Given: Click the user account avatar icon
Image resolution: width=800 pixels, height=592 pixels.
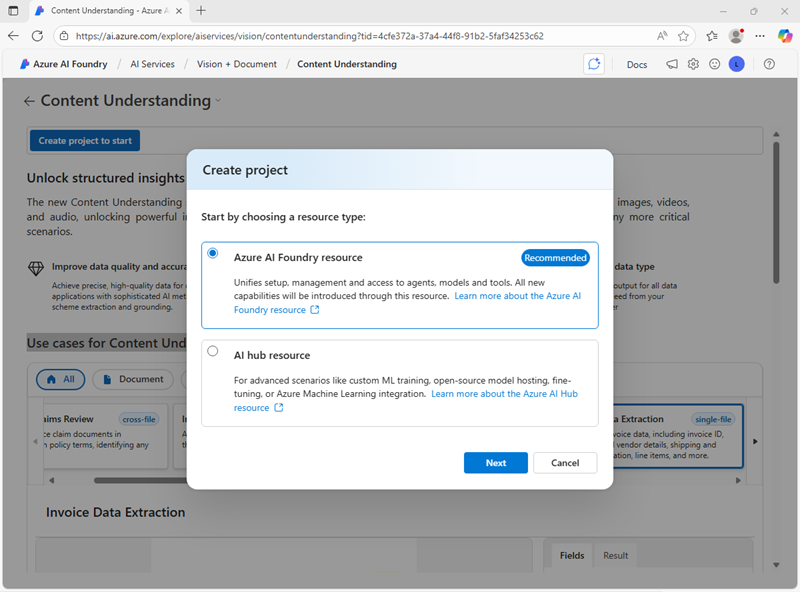Looking at the screenshot, I should click(x=737, y=64).
